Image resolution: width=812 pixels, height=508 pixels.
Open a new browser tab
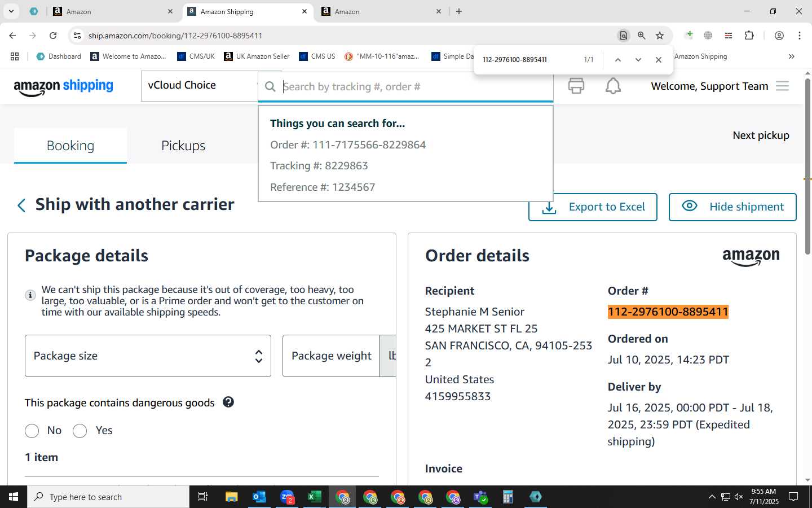pos(459,11)
